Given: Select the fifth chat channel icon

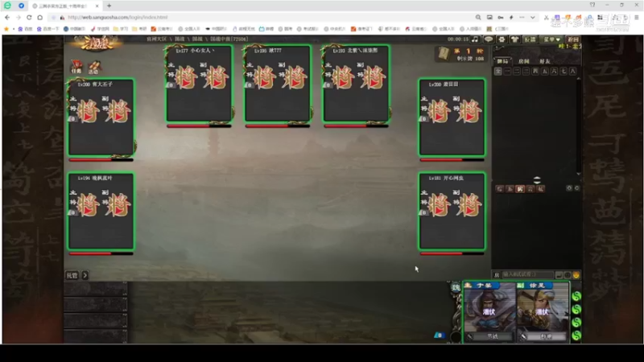Looking at the screenshot, I should (540, 189).
